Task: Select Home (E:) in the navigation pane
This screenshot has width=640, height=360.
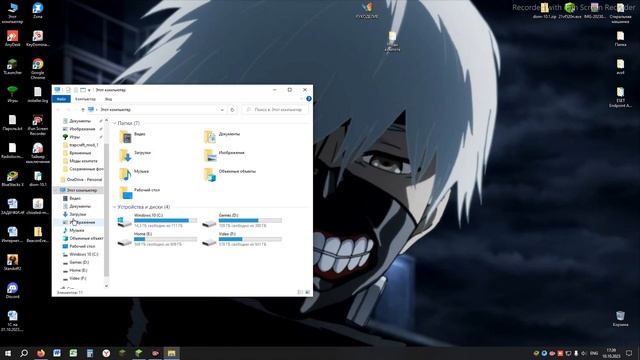Action: 75,270
